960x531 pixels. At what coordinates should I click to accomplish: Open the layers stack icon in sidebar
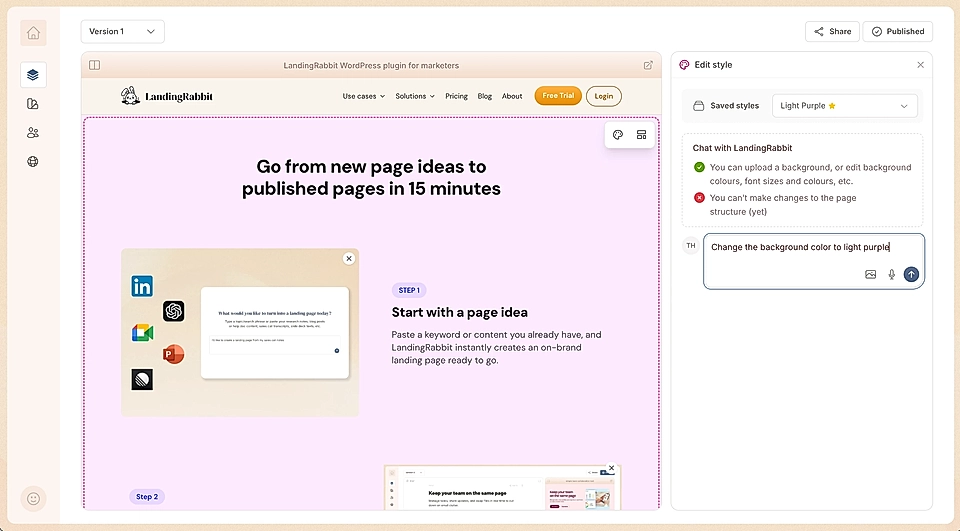click(33, 75)
